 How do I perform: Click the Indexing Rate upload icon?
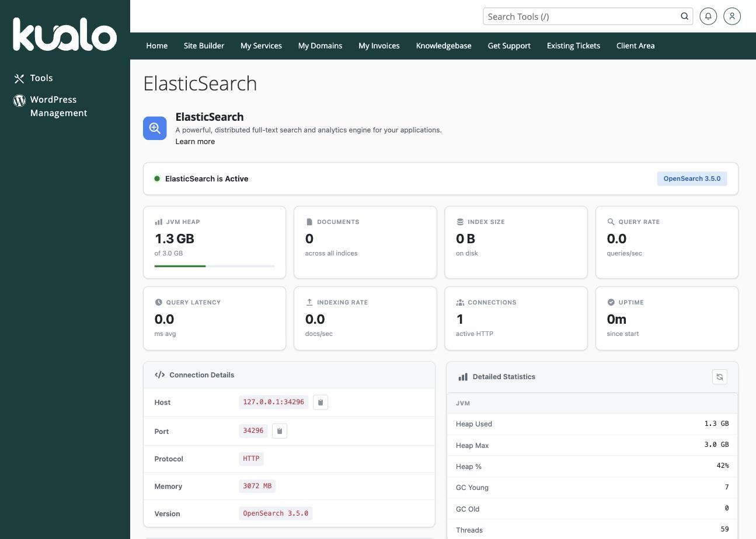[x=309, y=302]
